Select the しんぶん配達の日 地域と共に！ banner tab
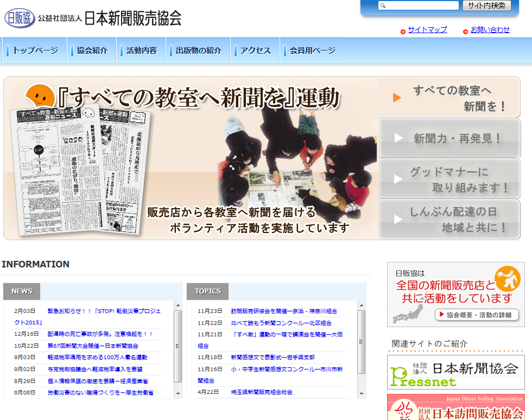532x420 pixels. pyautogui.click(x=449, y=220)
